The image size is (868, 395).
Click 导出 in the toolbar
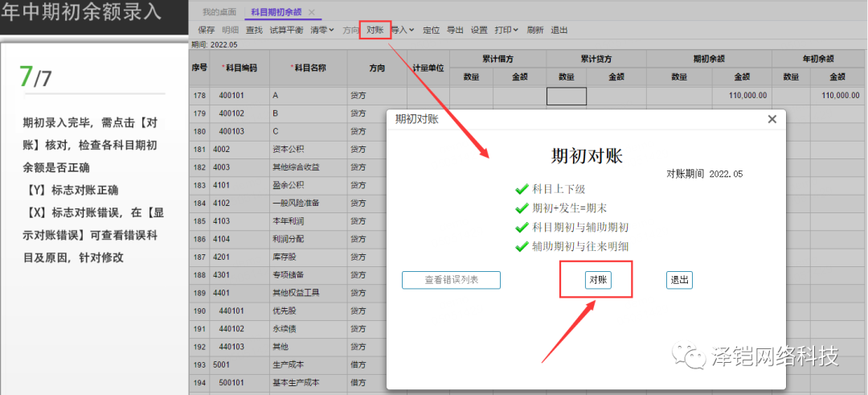click(455, 30)
